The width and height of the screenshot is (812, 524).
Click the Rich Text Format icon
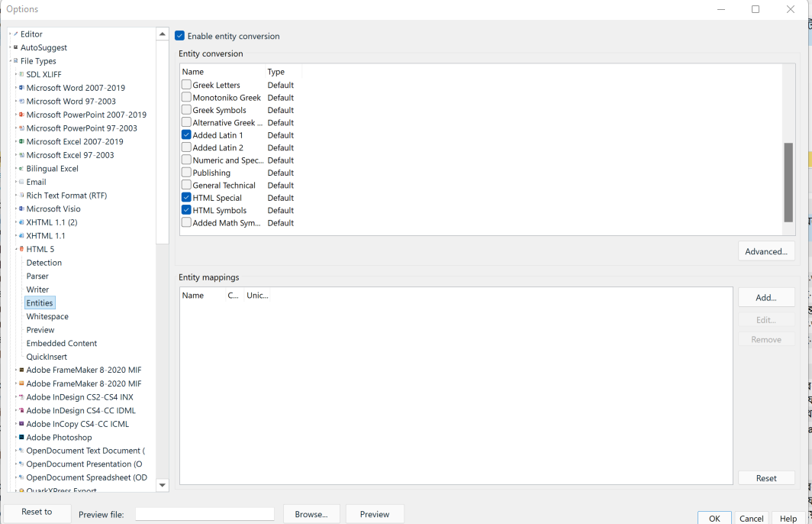pos(21,196)
